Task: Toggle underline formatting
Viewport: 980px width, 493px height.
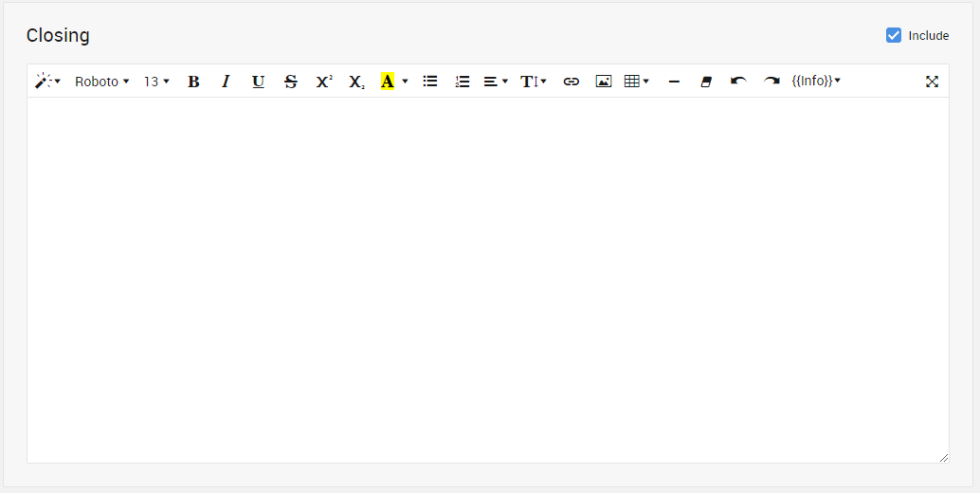Action: point(258,82)
